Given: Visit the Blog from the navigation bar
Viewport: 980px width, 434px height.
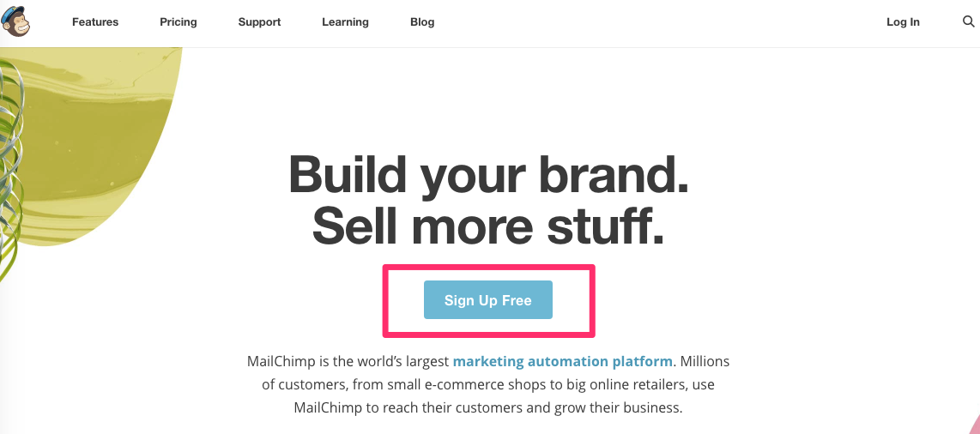Looking at the screenshot, I should click(422, 22).
